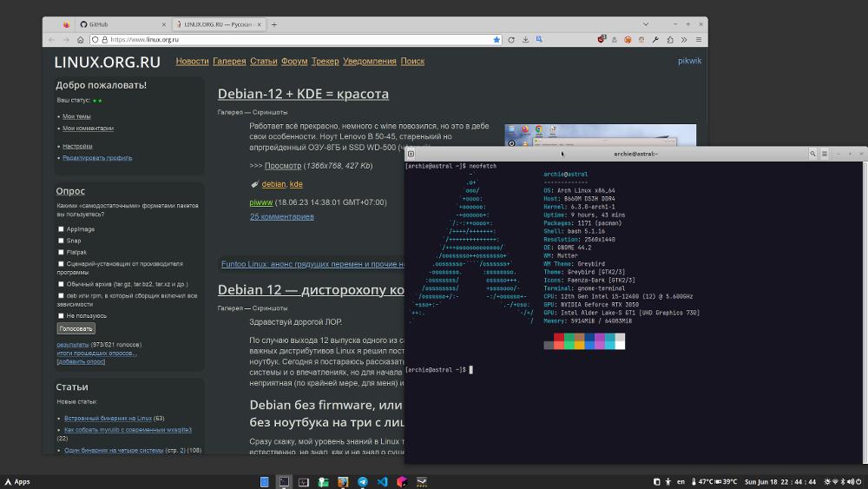Open Firefox downloads panel
Screen dimensions: 868x489
(525, 40)
